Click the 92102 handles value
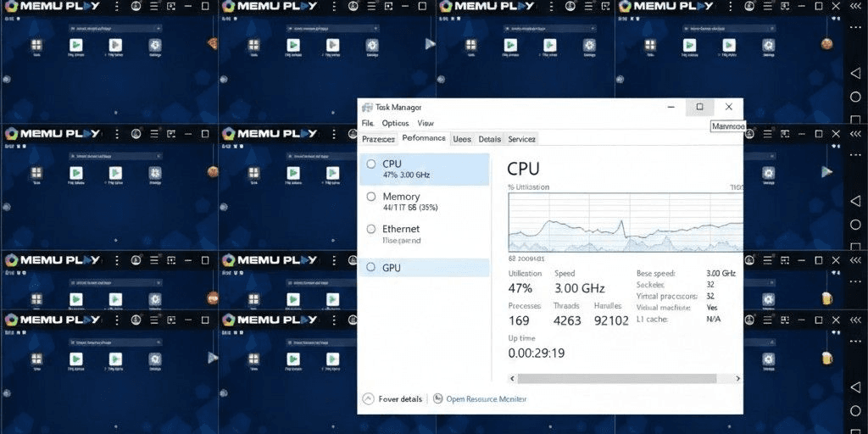The width and height of the screenshot is (868, 434). click(x=611, y=321)
